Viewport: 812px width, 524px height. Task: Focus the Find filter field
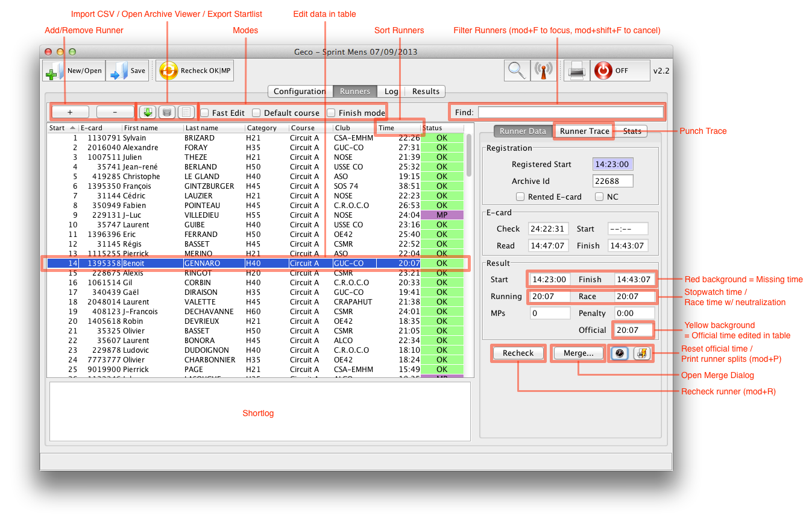570,112
